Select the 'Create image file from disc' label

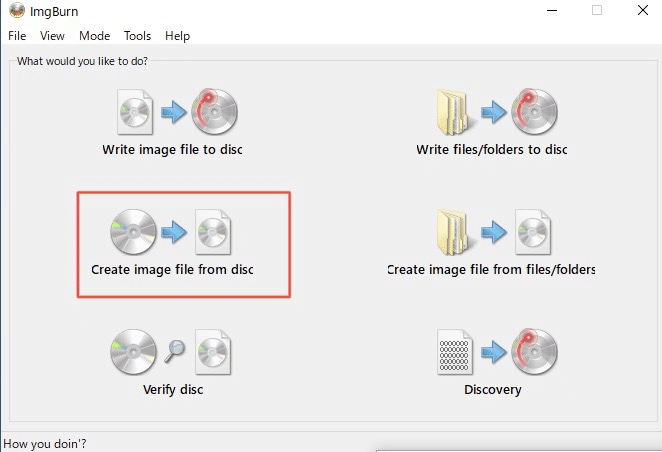[172, 270]
